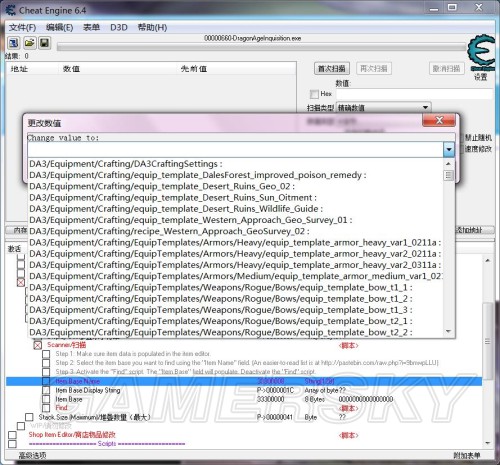500x465 pixels.
Task: Click the dropdown list scrollbar down arrow
Action: point(449,331)
